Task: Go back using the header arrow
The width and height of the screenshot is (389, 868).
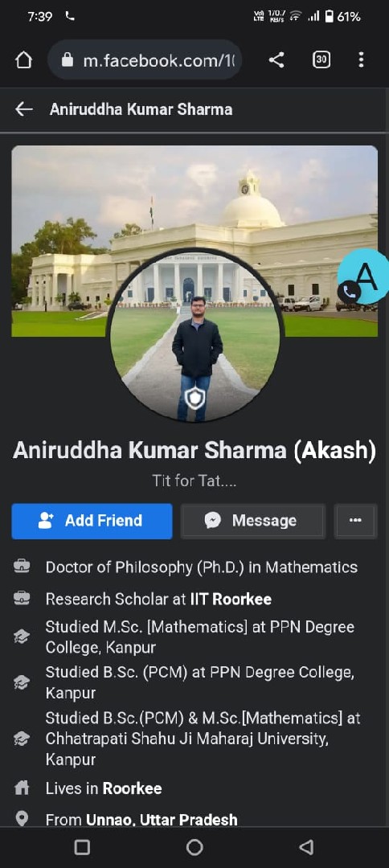Action: (x=24, y=109)
